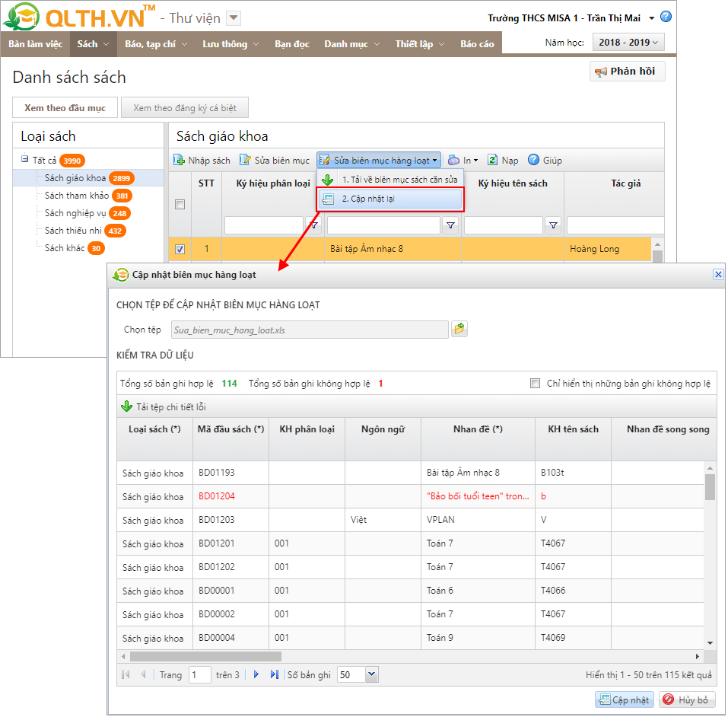Click the help question mark icon
The width and height of the screenshot is (728, 717).
[x=666, y=18]
